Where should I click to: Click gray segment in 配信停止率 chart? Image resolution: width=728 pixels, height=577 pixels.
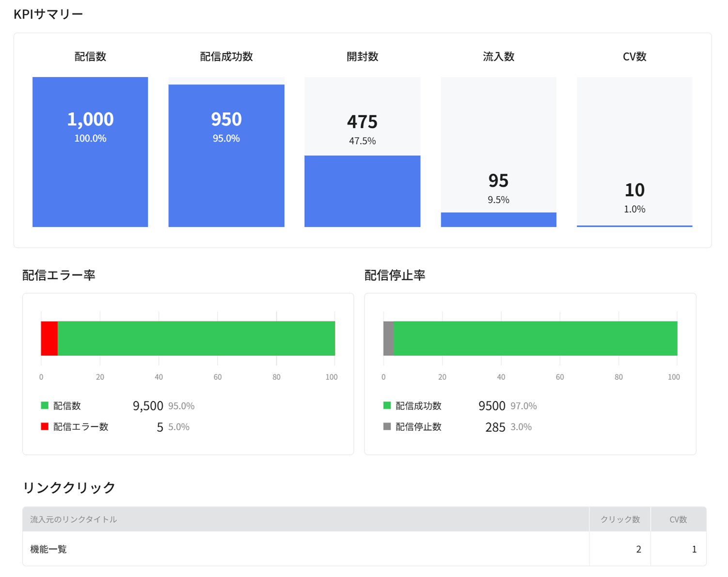(388, 338)
